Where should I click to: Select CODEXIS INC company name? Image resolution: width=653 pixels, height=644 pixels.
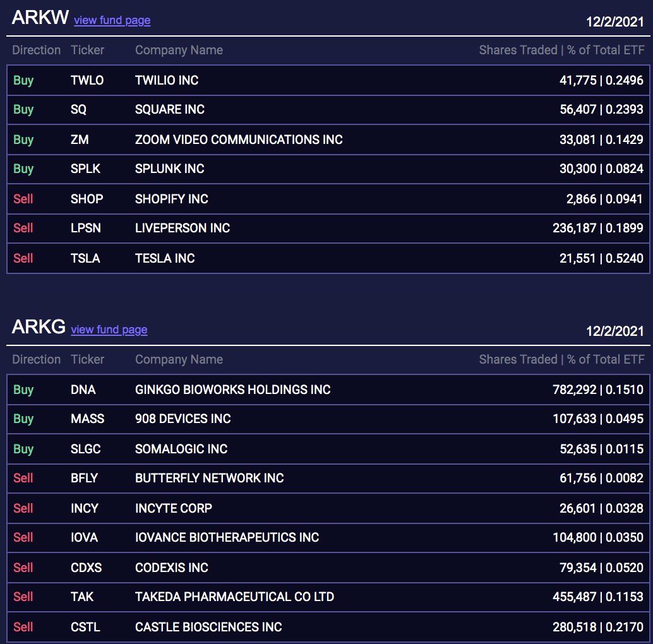[x=172, y=568]
